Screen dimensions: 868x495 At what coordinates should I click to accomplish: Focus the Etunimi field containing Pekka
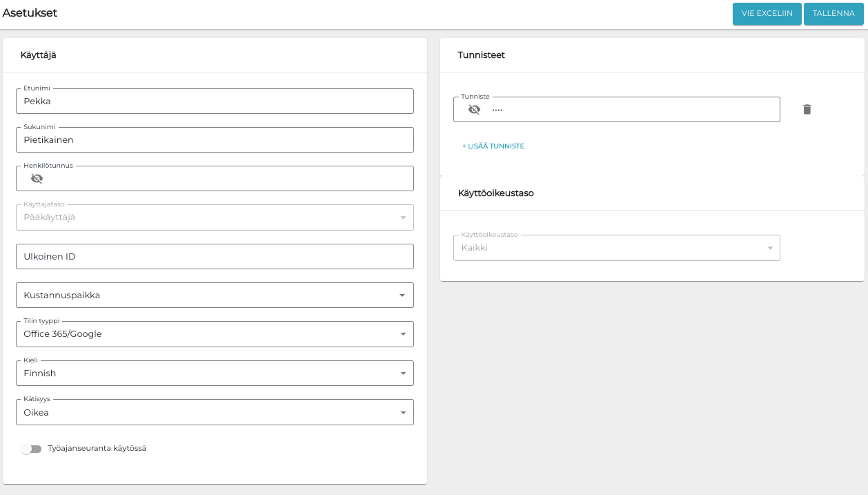(214, 101)
